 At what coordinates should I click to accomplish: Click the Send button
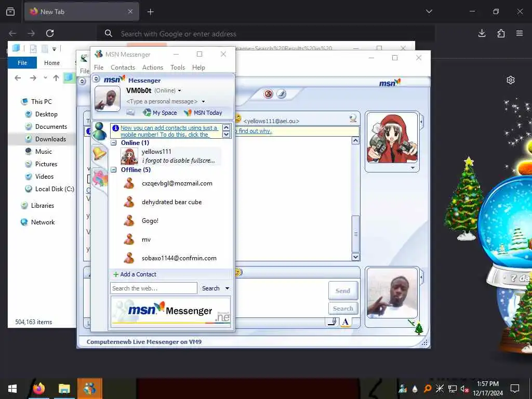343,291
